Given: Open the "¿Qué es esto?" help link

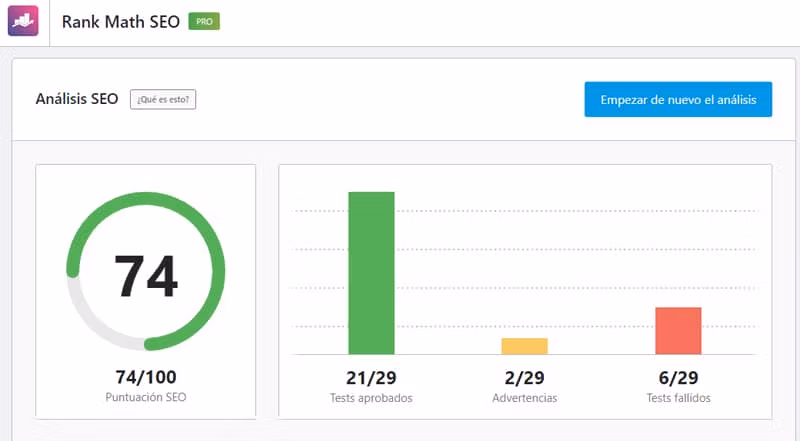Looking at the screenshot, I should (163, 100).
